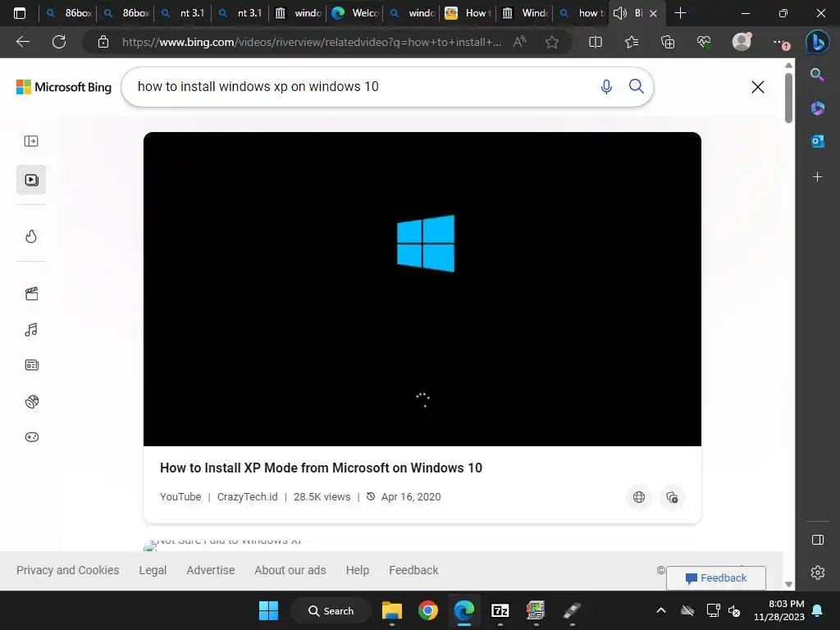Mute the playing Bing tab speaker
This screenshot has width=840, height=630.
(620, 13)
